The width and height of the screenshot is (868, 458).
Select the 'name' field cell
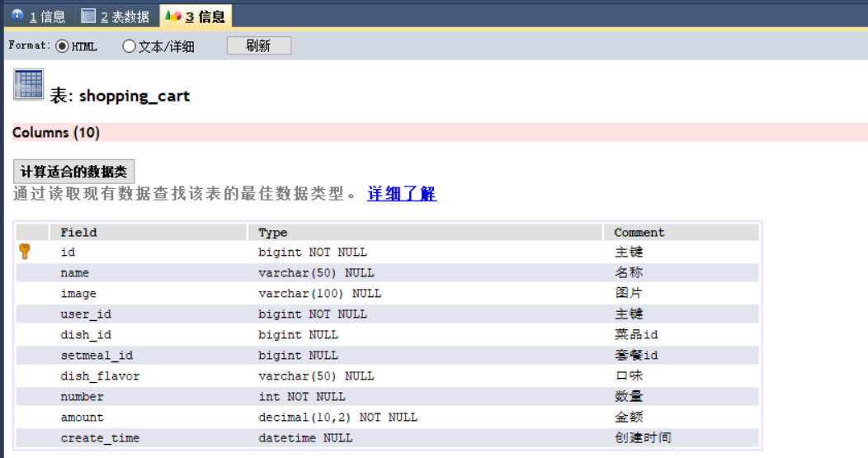point(148,272)
